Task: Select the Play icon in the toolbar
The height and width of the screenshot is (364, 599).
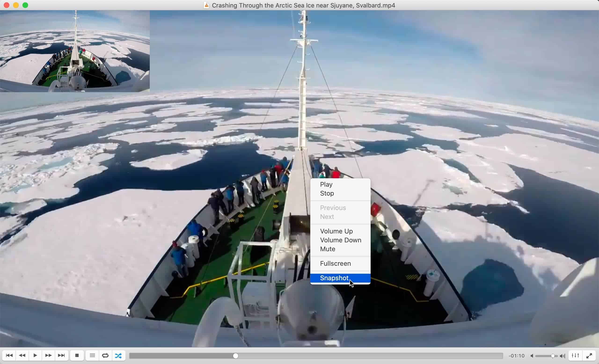Action: (35, 356)
